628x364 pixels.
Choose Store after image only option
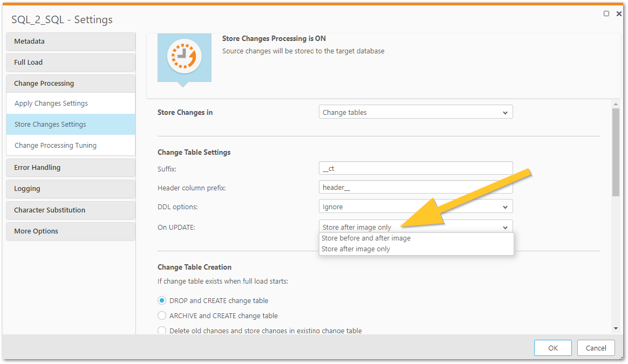click(356, 249)
